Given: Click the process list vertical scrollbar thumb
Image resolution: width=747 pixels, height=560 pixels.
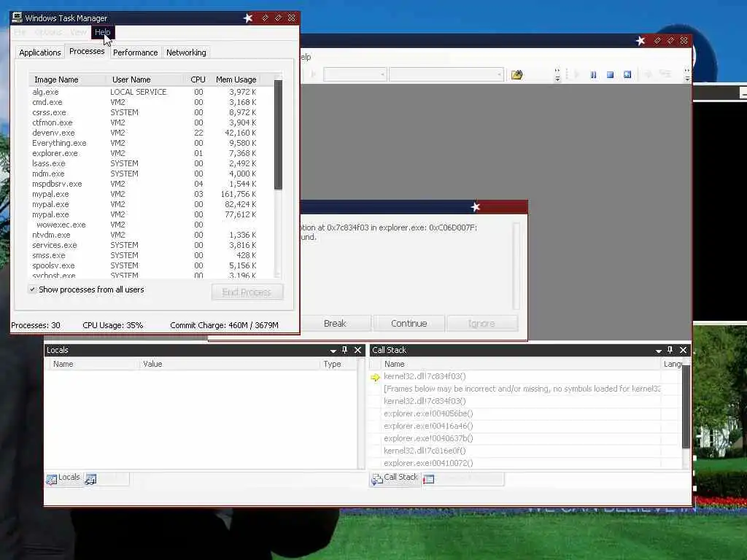Looking at the screenshot, I should [x=278, y=135].
